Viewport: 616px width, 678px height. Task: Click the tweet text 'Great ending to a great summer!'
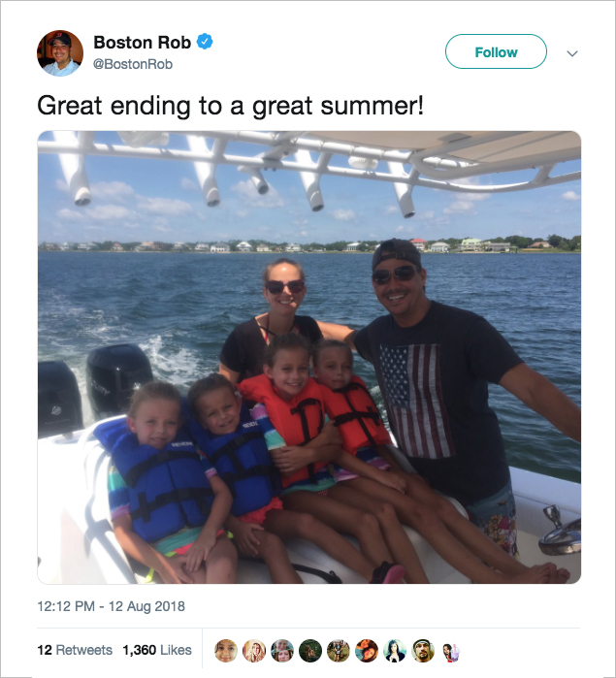point(230,106)
